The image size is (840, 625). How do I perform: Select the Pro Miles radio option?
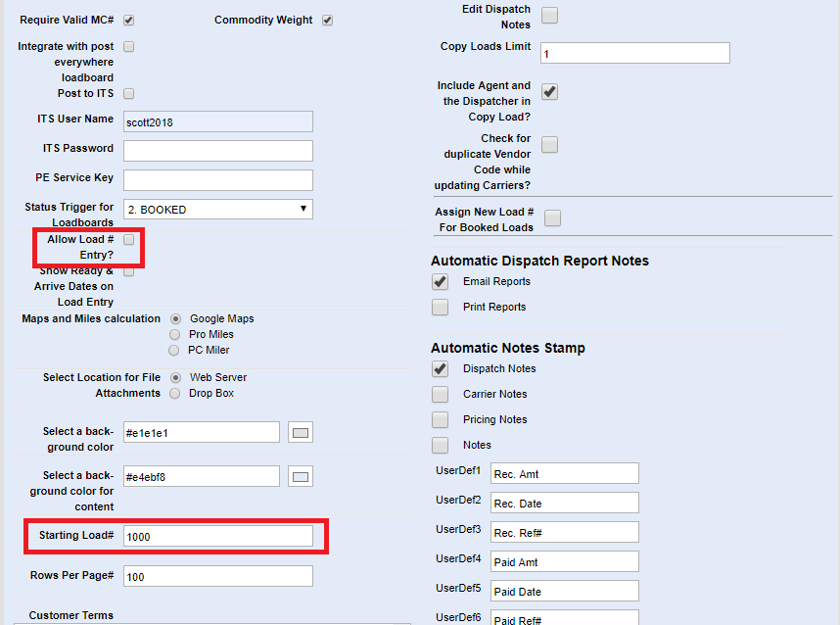175,335
